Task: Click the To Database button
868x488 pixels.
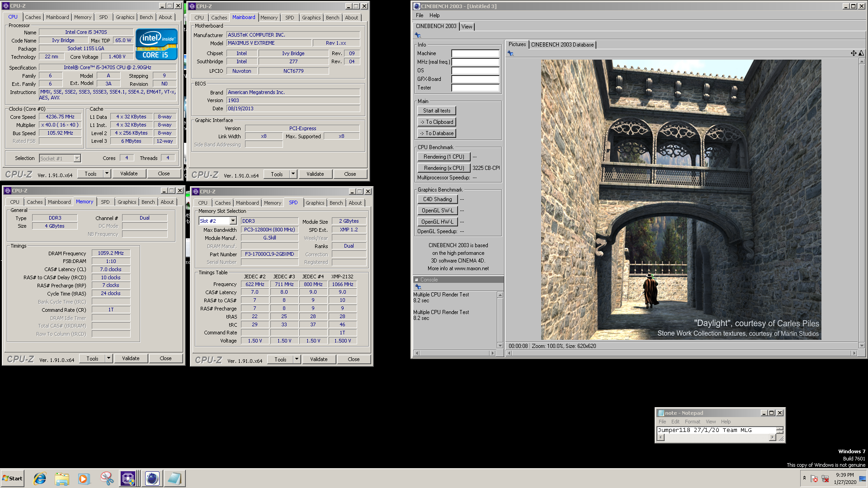Action: 437,133
